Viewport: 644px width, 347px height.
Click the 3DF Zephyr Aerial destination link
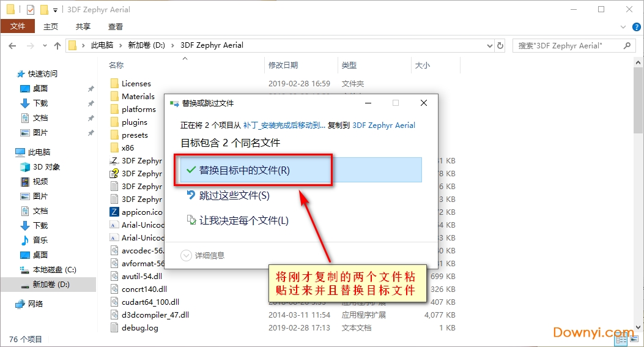tap(383, 125)
